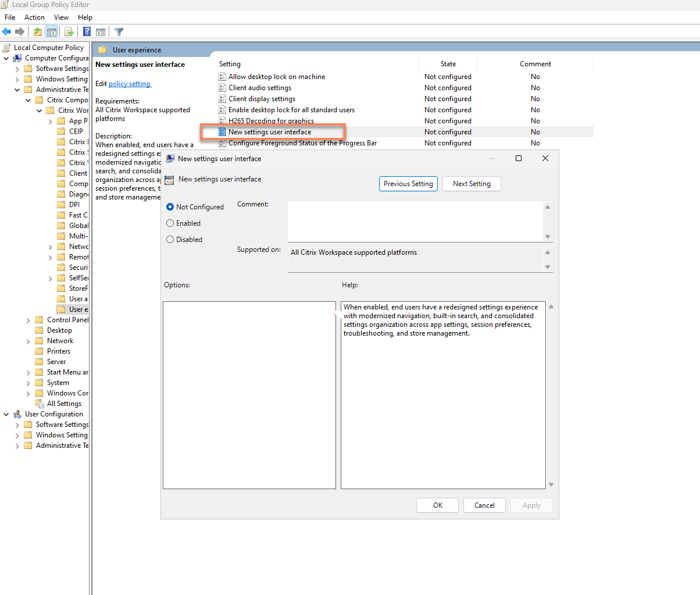Click the All Settings tree icon

point(40,404)
